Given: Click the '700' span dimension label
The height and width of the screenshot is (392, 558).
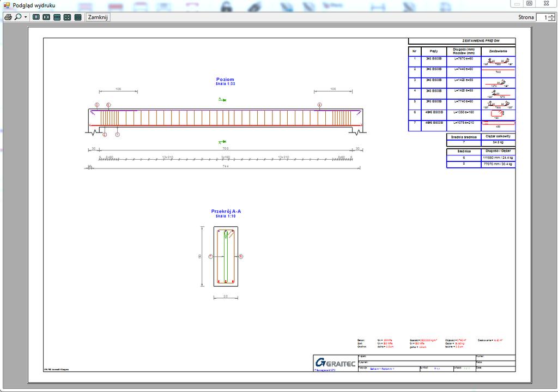Looking at the screenshot, I should tap(225, 148).
